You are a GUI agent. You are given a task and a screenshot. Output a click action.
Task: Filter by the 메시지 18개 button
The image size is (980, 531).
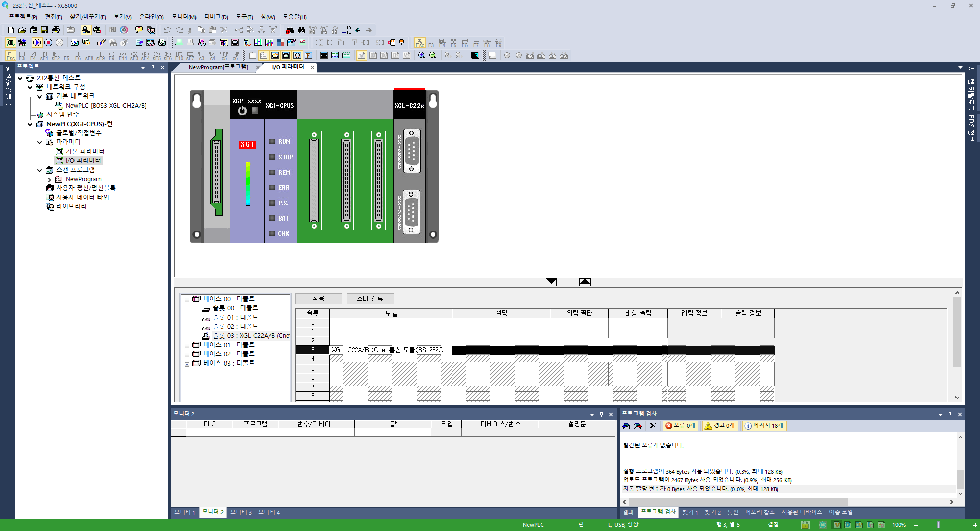click(764, 426)
